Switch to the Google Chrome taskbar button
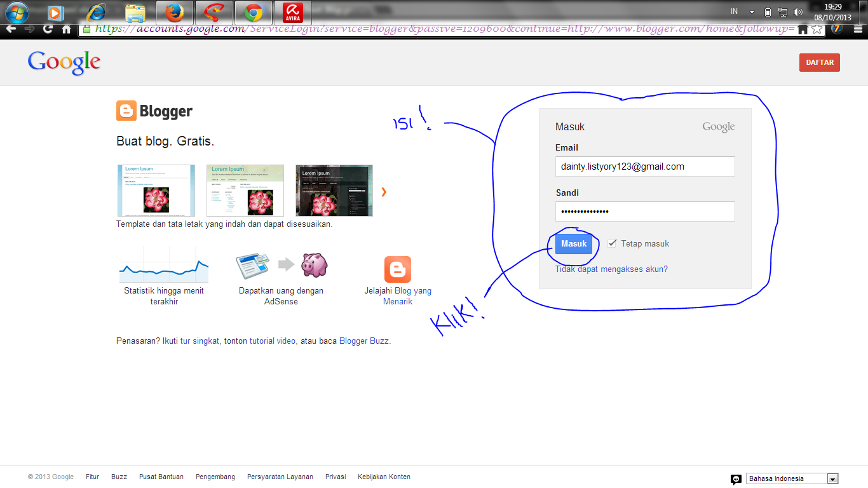 click(x=254, y=11)
